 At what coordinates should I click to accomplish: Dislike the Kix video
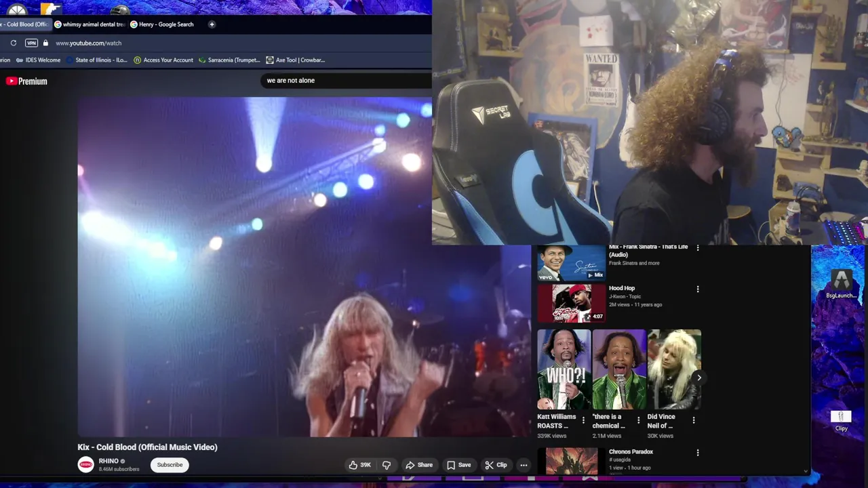(387, 465)
